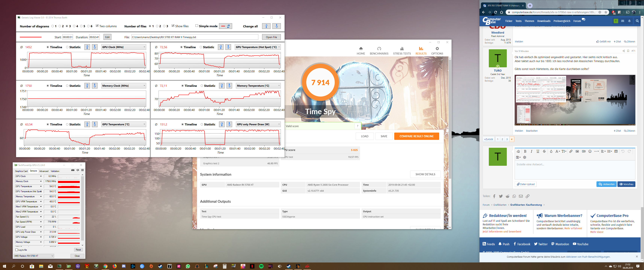Image resolution: width=644 pixels, height=270 pixels.
Task: Open smiley emoji picker in editor
Action: pos(590,151)
